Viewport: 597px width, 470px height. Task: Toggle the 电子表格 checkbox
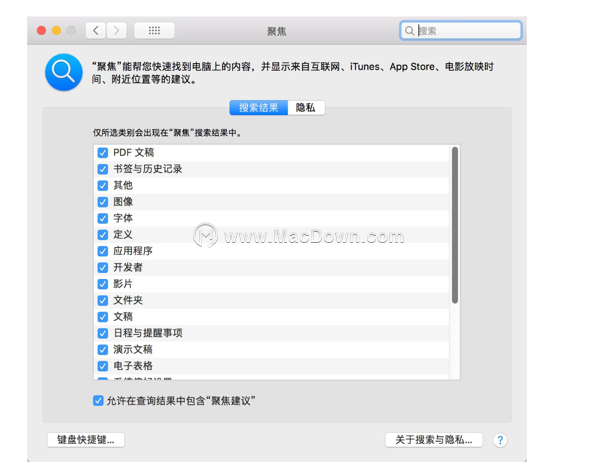pyautogui.click(x=103, y=366)
